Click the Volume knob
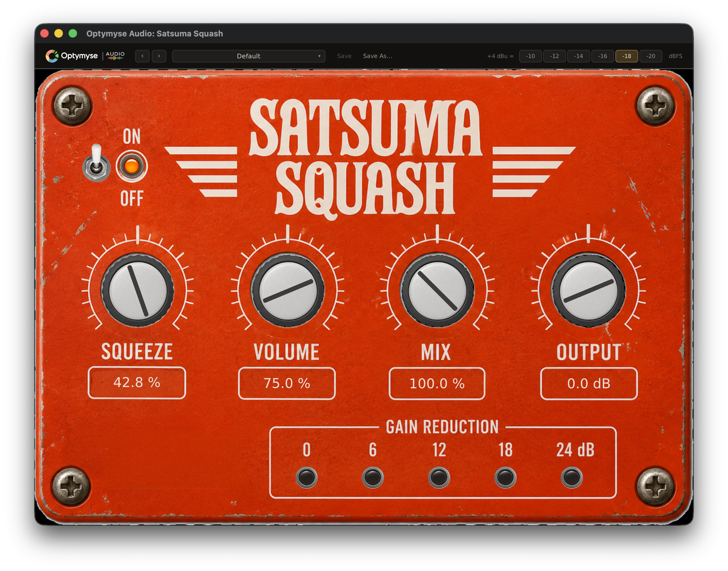The height and width of the screenshot is (571, 728). [x=288, y=290]
